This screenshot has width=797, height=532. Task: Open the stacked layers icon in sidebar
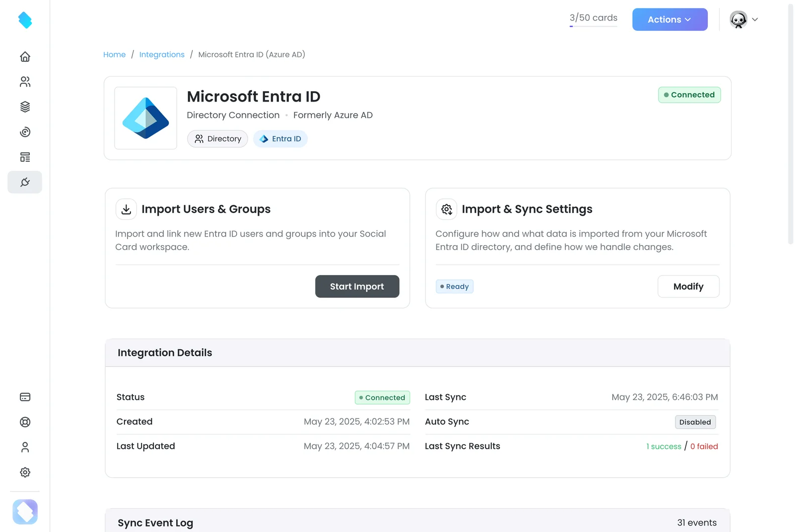point(25,107)
